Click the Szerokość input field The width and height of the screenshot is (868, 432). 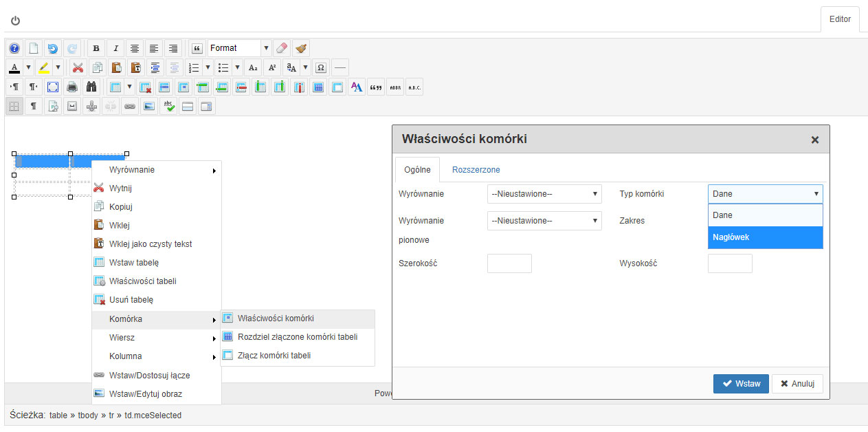[509, 263]
